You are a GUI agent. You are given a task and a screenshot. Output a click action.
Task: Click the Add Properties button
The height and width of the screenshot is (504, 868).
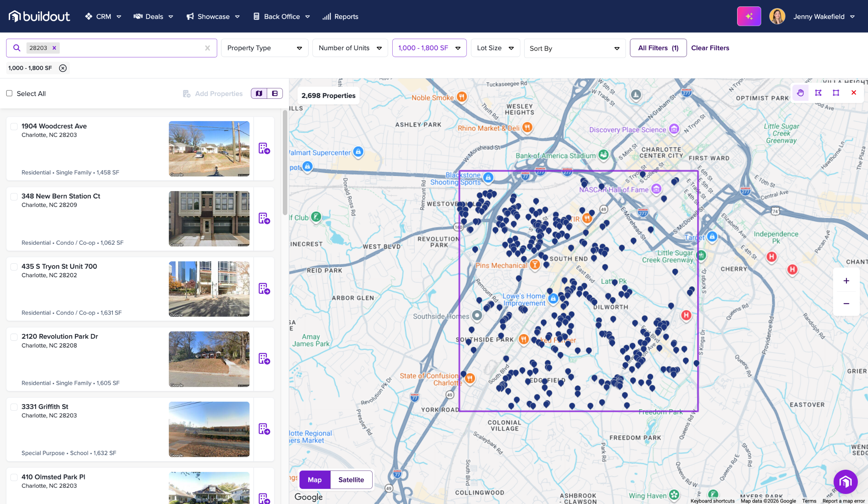(213, 93)
